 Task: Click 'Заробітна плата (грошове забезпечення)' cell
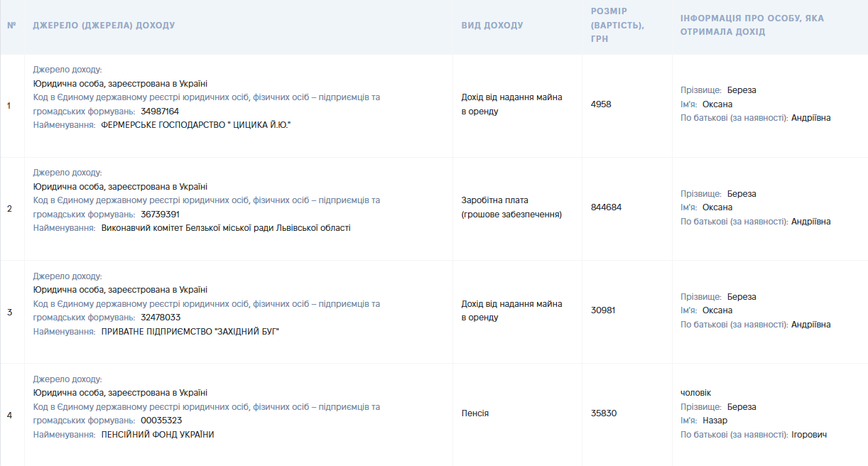click(x=511, y=207)
